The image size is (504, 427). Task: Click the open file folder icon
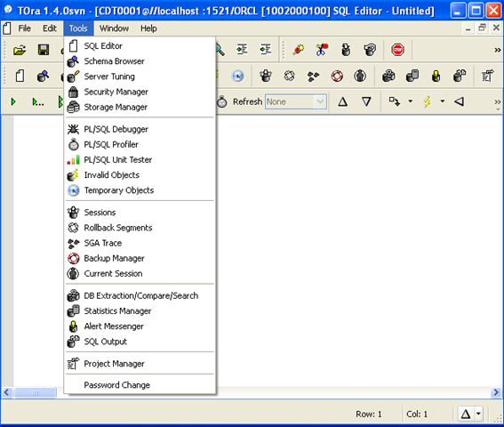(x=20, y=50)
